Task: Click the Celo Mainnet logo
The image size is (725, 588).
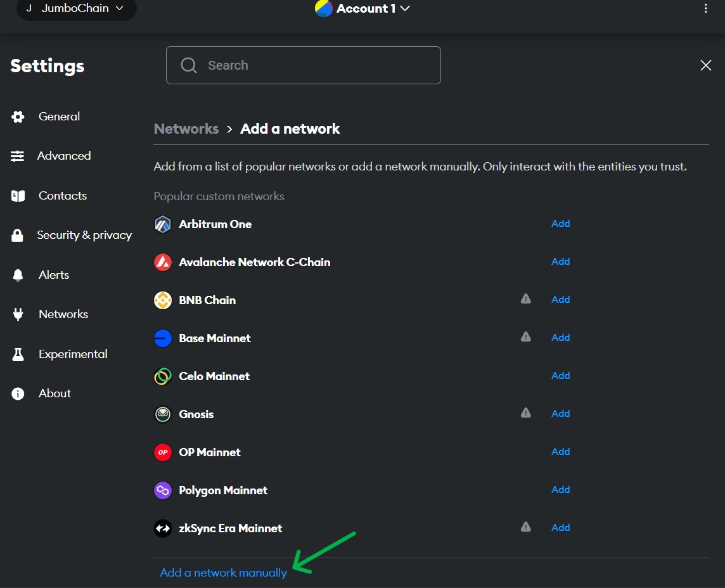Action: pyautogui.click(x=163, y=376)
